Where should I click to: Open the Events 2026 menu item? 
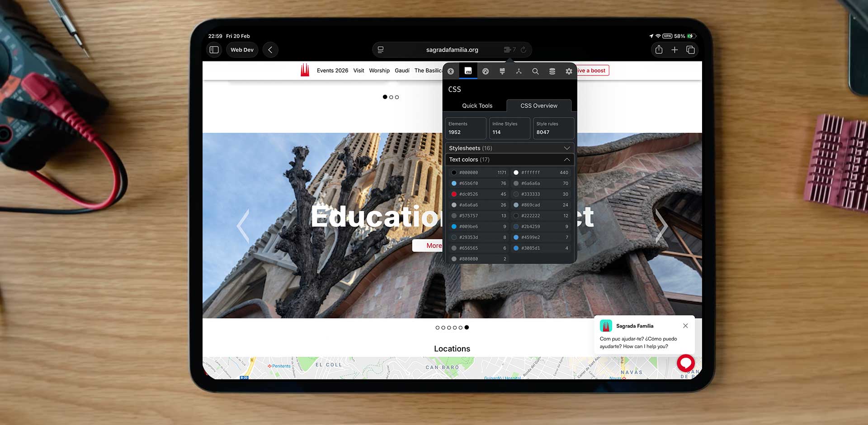coord(332,71)
